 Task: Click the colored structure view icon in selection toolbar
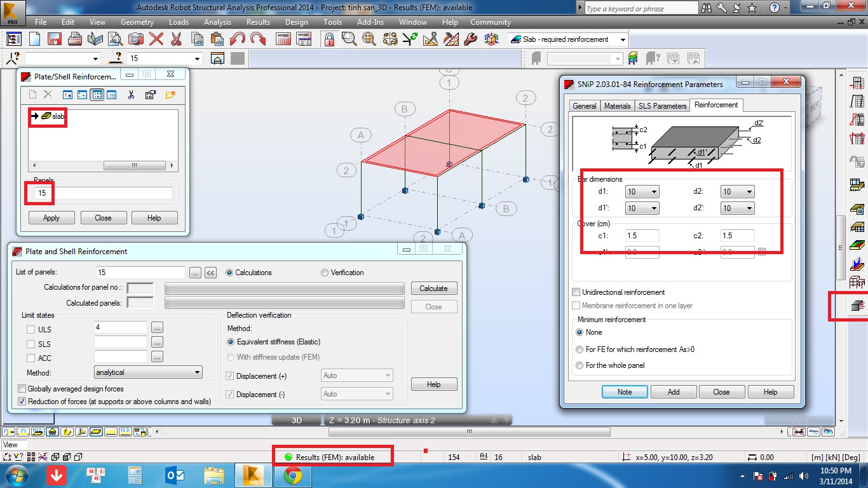point(633,59)
